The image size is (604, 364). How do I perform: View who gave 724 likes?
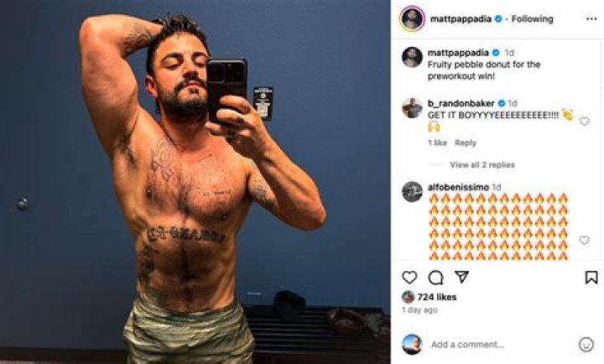point(437,297)
